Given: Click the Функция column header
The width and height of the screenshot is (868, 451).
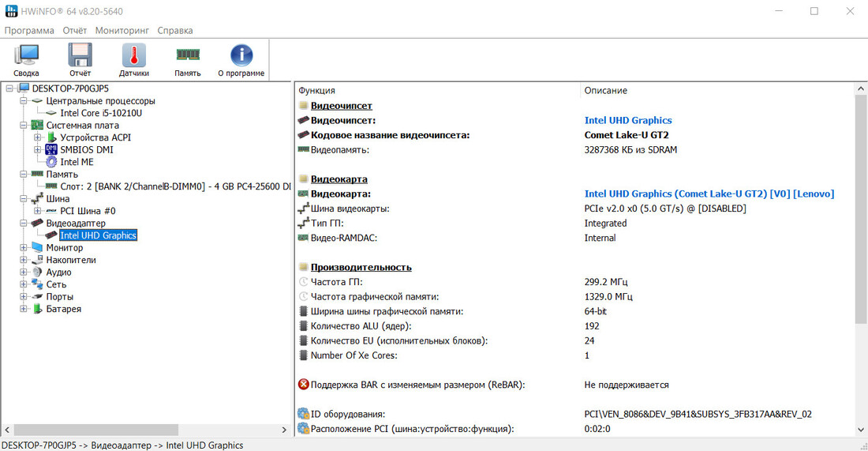Looking at the screenshot, I should 437,90.
